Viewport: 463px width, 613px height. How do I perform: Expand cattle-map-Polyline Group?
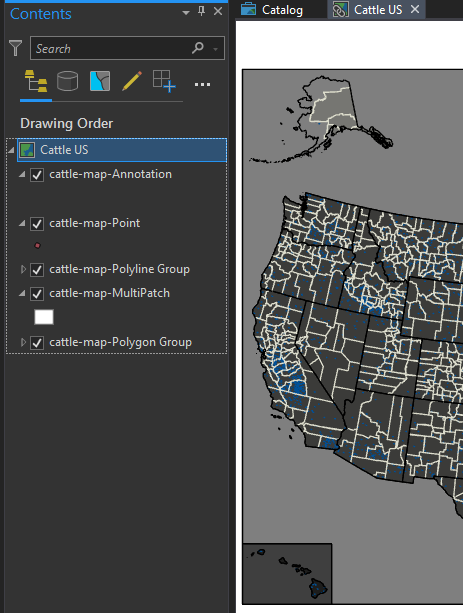pos(23,269)
